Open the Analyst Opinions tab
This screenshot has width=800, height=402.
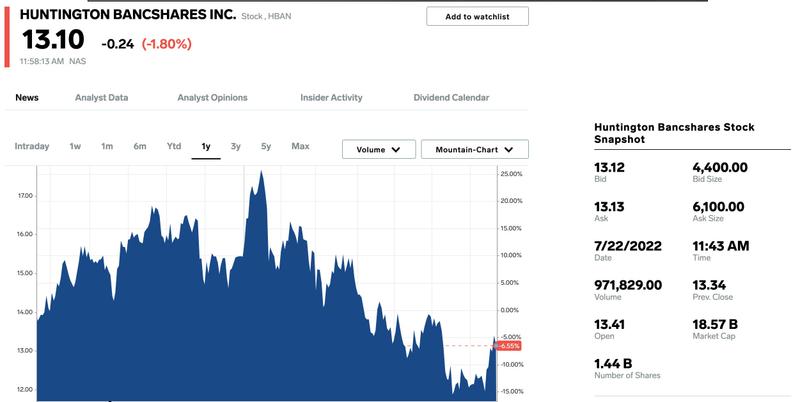212,97
